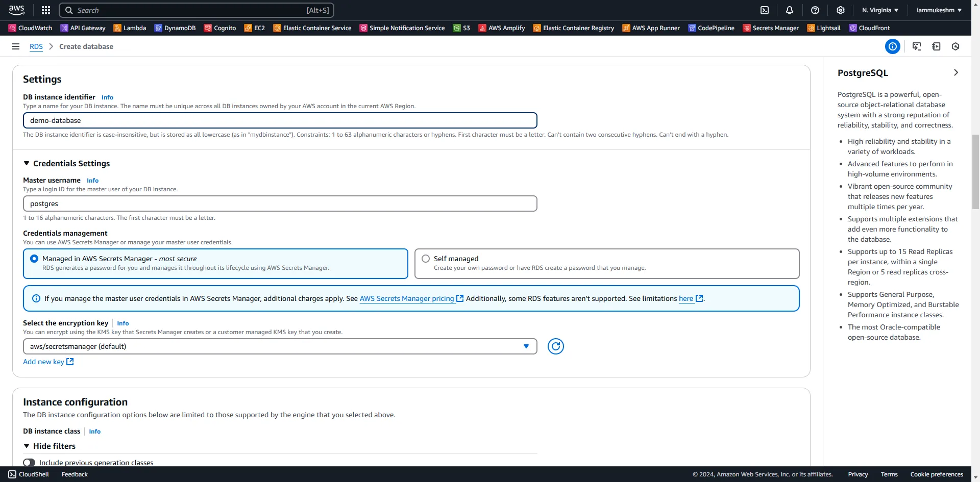Enable Include previous generation classes
The image size is (980, 482).
pos(29,462)
